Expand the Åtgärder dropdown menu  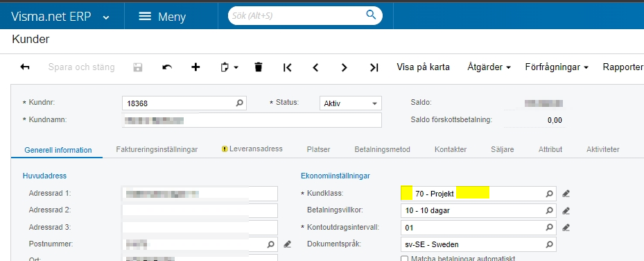point(489,67)
